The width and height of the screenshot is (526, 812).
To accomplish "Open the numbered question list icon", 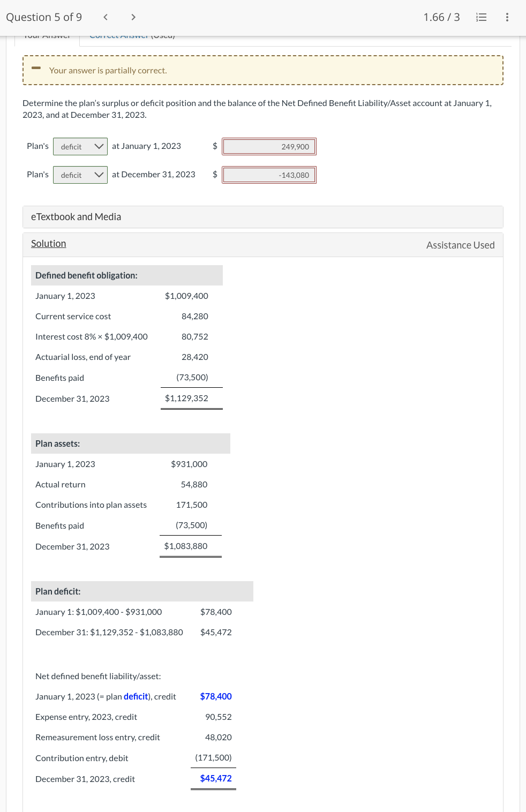I will (x=480, y=17).
